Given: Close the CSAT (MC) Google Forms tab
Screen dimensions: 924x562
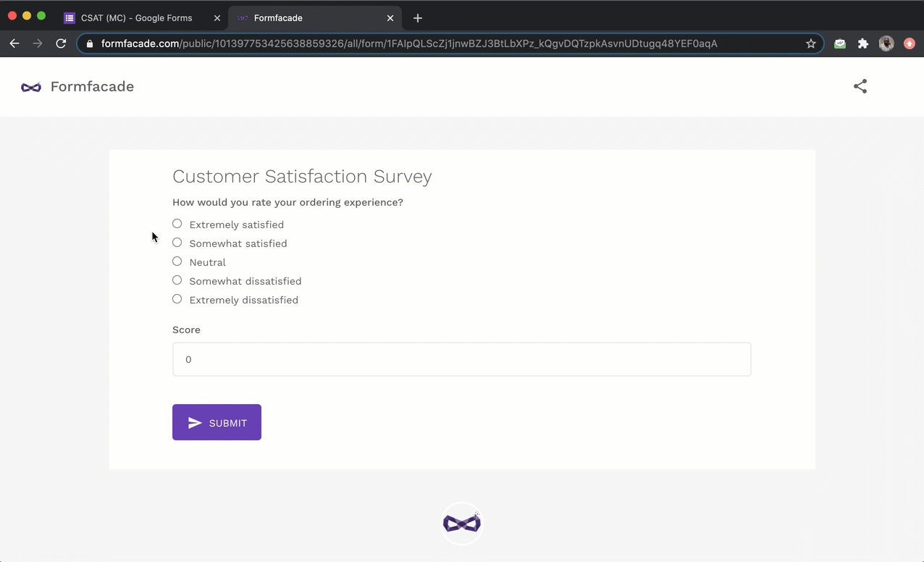Looking at the screenshot, I should coord(217,18).
